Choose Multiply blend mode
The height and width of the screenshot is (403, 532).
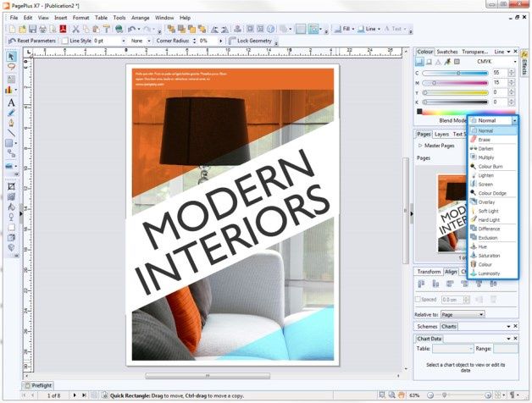point(493,157)
